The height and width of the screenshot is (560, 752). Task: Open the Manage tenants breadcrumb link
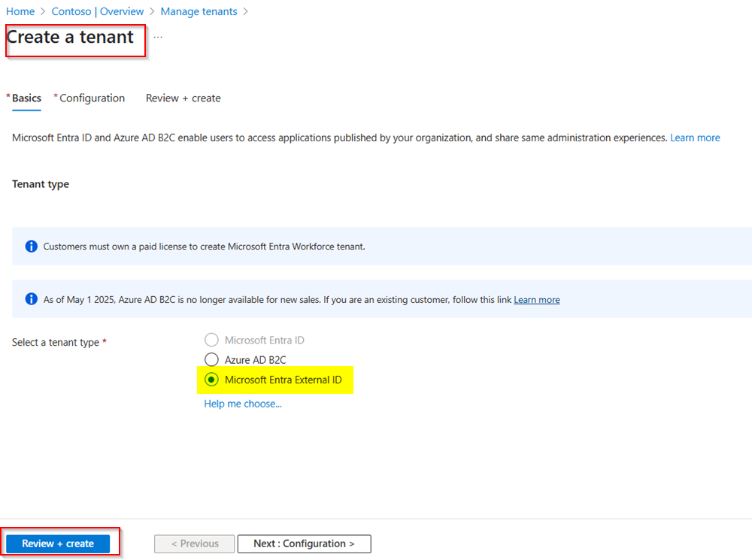pyautogui.click(x=199, y=11)
